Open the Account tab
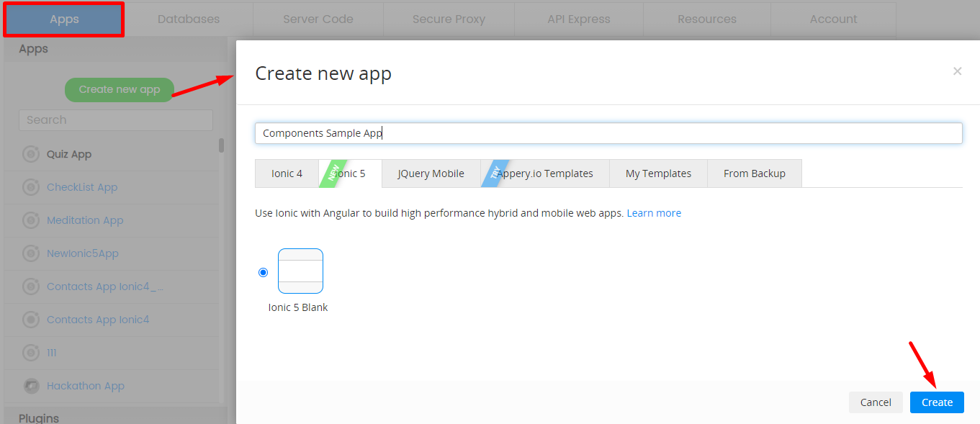The height and width of the screenshot is (424, 980). coord(833,19)
